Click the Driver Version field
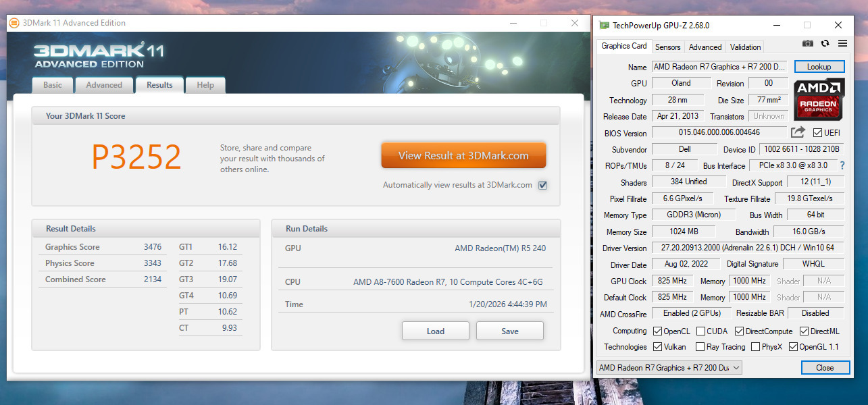Screen dimensions: 868x405 click(748, 248)
